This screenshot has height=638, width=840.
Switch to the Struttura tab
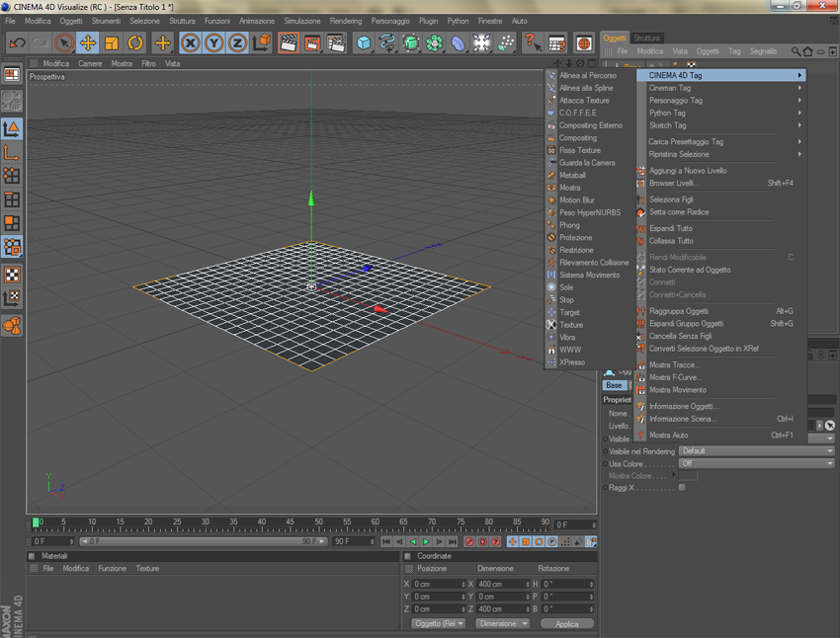pyautogui.click(x=647, y=39)
